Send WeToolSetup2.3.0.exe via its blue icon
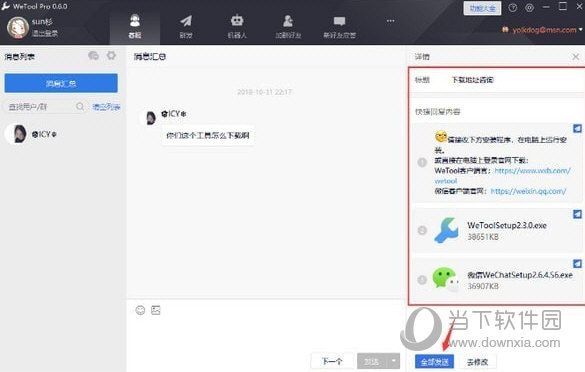585x372 pixels. (x=577, y=214)
